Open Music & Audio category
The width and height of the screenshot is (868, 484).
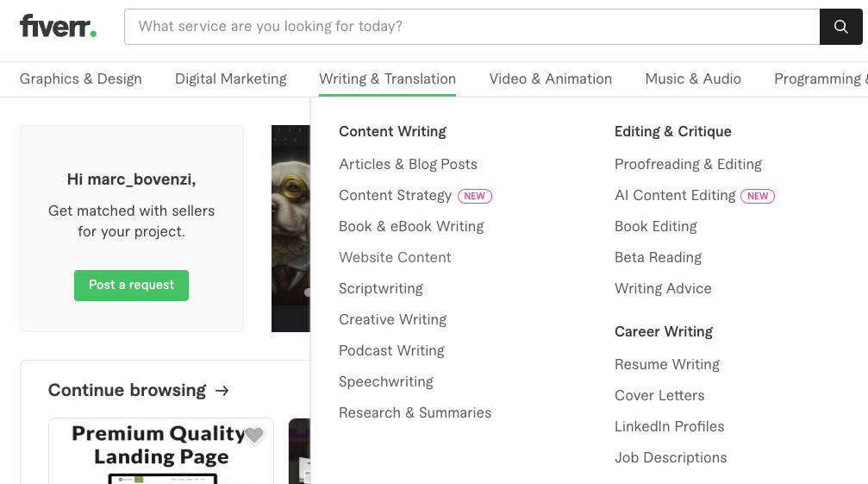pyautogui.click(x=693, y=79)
